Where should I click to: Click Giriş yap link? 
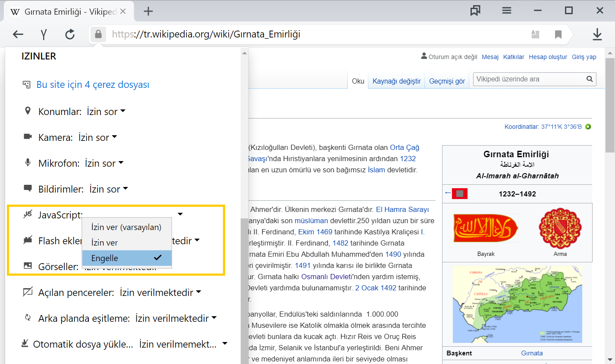click(584, 57)
